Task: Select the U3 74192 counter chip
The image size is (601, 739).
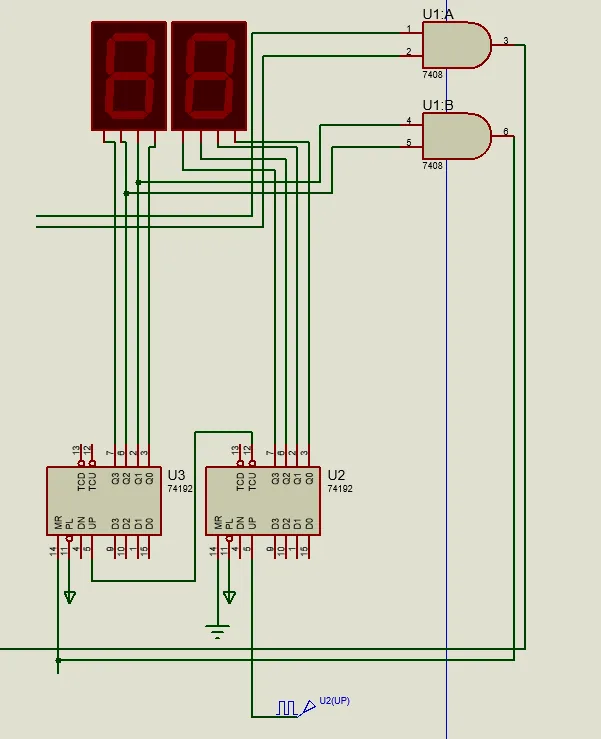Action: [x=104, y=501]
